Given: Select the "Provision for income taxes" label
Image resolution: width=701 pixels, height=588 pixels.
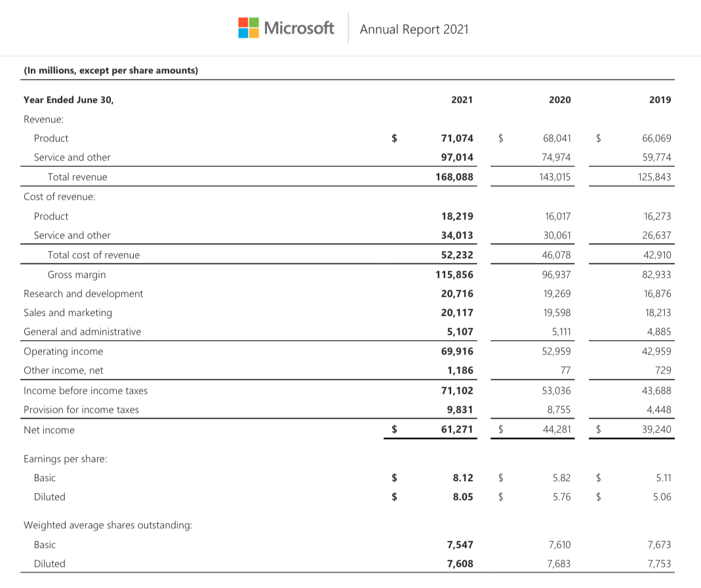Looking at the screenshot, I should (x=81, y=410).
